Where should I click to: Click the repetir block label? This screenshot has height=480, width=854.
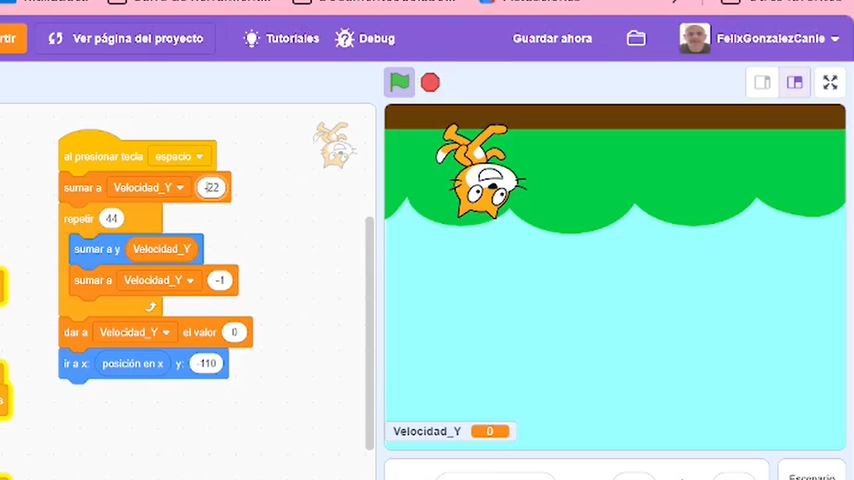tap(79, 219)
